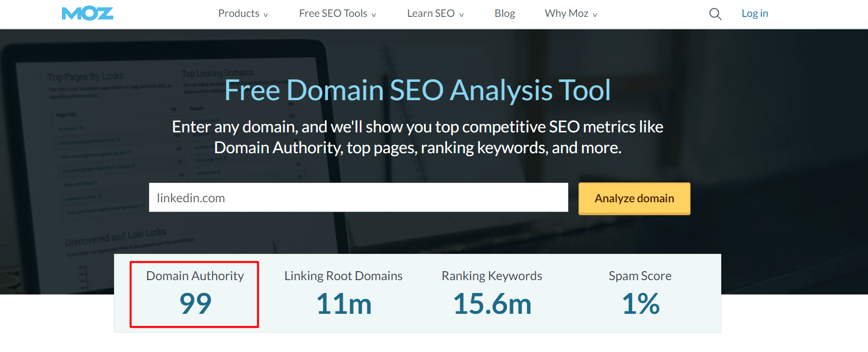Expand the Learn SEO chevron

tap(462, 15)
